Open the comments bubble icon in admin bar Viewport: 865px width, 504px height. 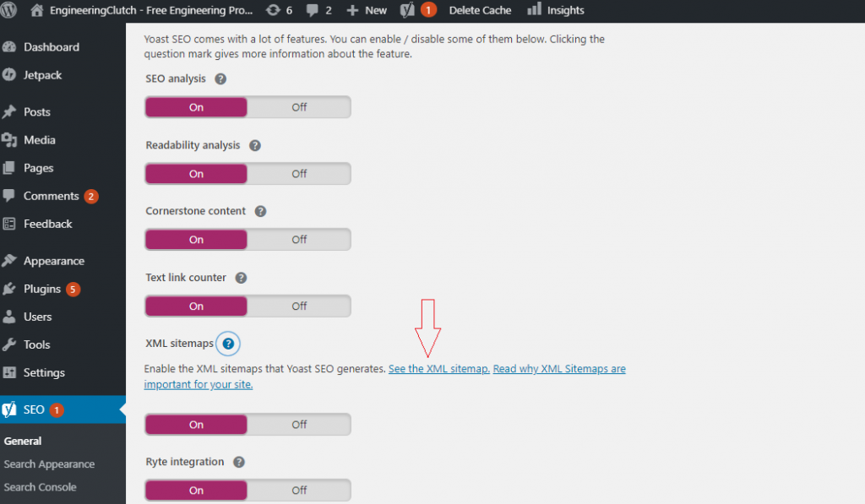(313, 10)
